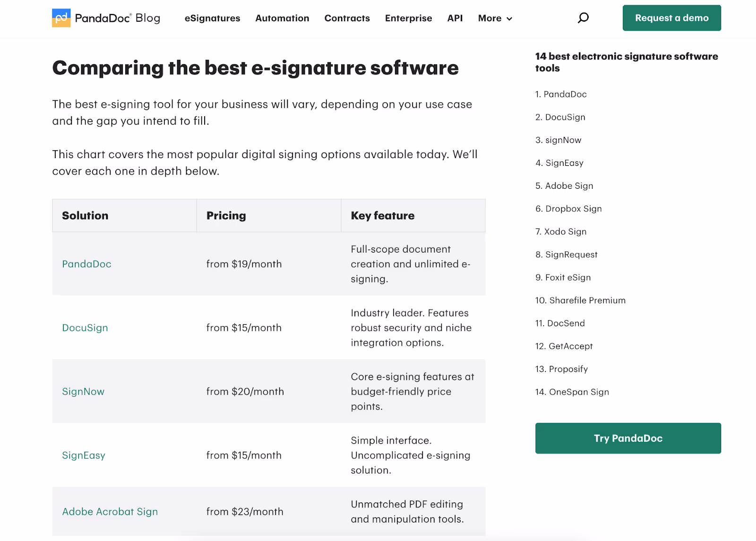756x541 pixels.
Task: Jump to 13. Proposify in sidebar
Action: (562, 369)
